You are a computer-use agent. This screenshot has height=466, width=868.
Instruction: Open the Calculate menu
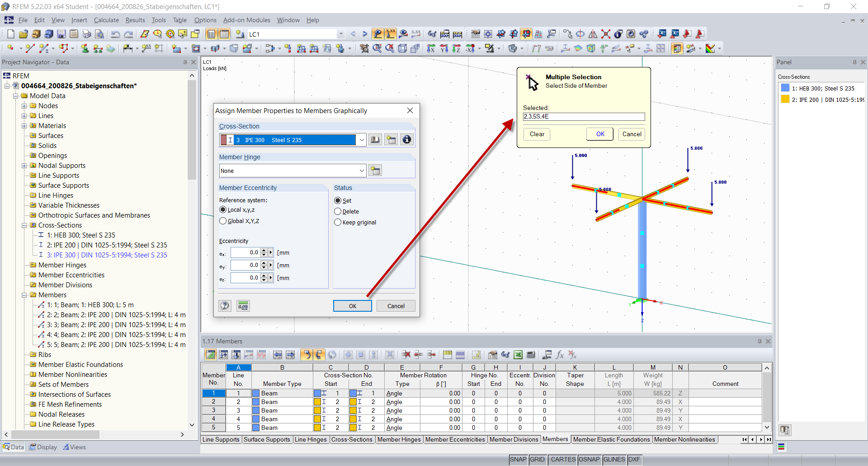coord(106,20)
